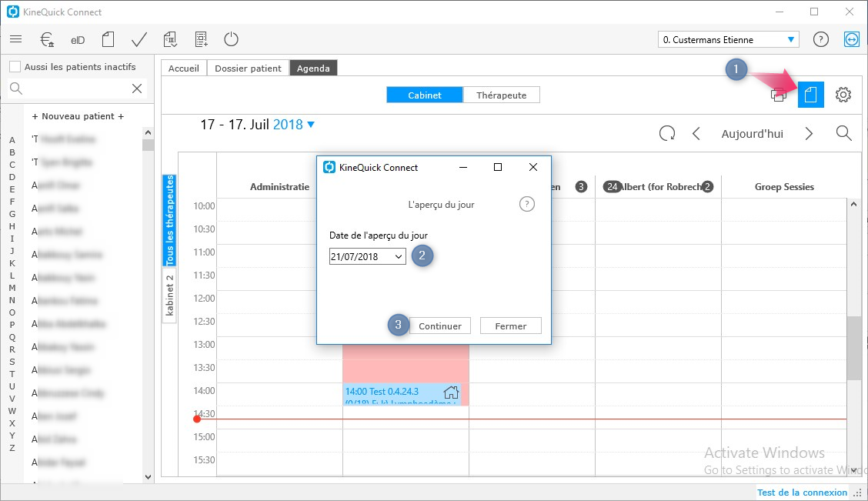Click the agenda scrollbar up arrow
868x501 pixels.
853,204
